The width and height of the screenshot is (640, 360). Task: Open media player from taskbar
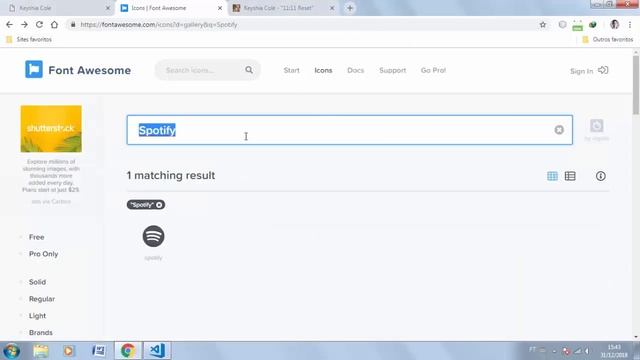[x=69, y=351]
